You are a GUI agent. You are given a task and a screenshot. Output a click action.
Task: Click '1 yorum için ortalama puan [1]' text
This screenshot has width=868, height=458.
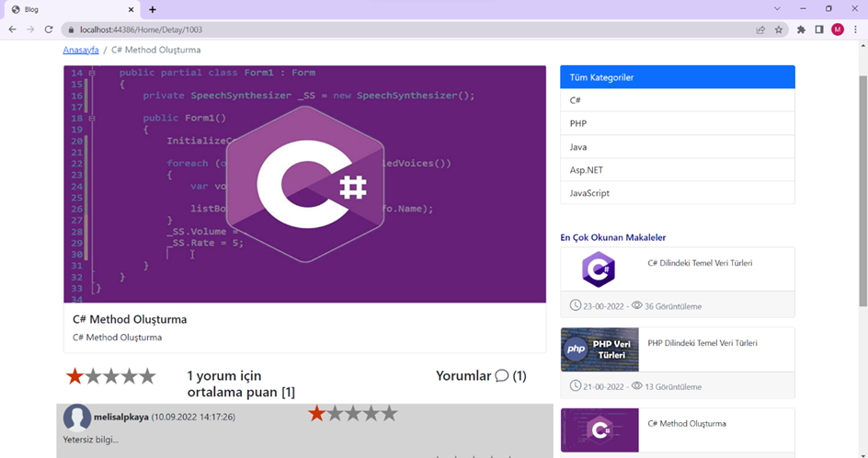(x=241, y=384)
